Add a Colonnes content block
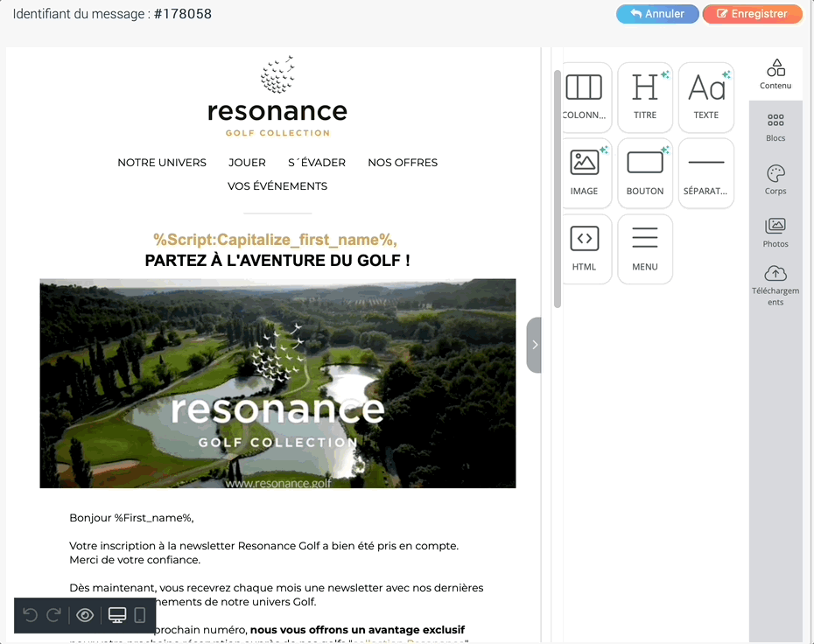 (x=586, y=97)
